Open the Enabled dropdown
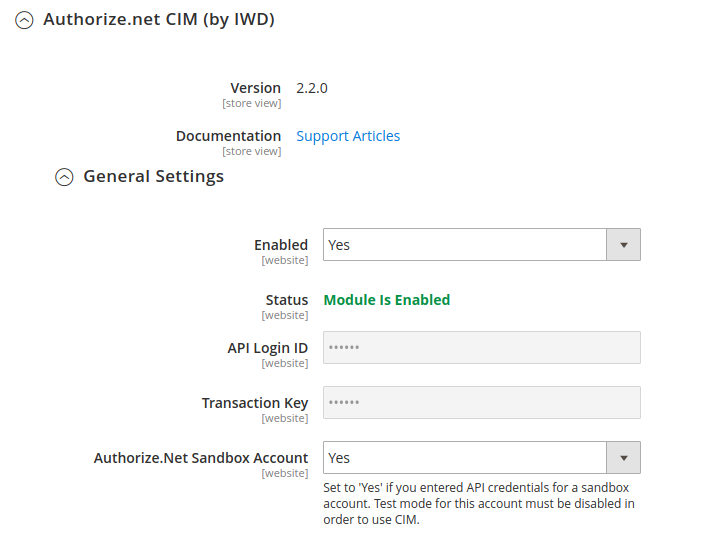711x540 pixels. point(482,245)
